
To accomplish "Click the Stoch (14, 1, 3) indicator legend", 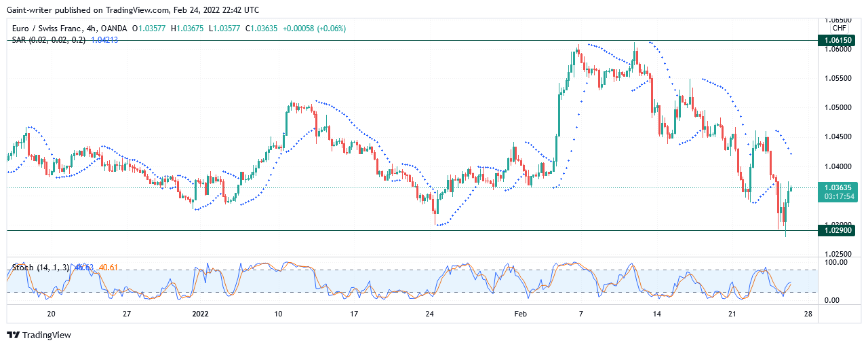I will (42, 268).
